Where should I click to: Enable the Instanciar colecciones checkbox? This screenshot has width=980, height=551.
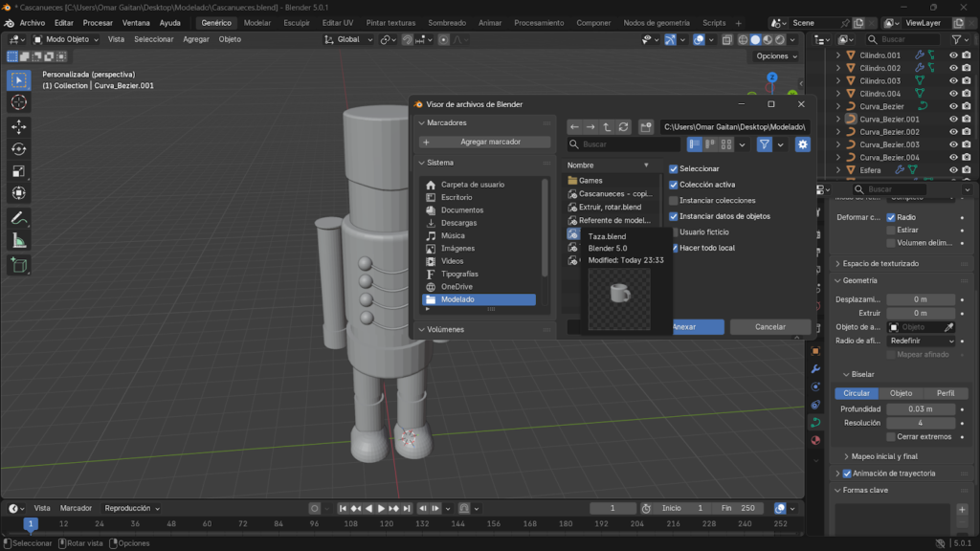(674, 201)
